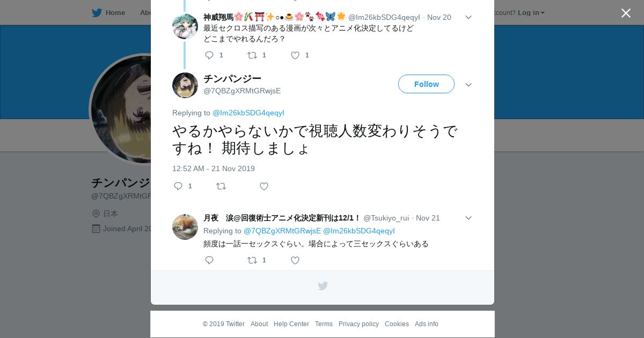Go to Twitter Home
The width and height of the screenshot is (644, 338).
click(x=108, y=12)
